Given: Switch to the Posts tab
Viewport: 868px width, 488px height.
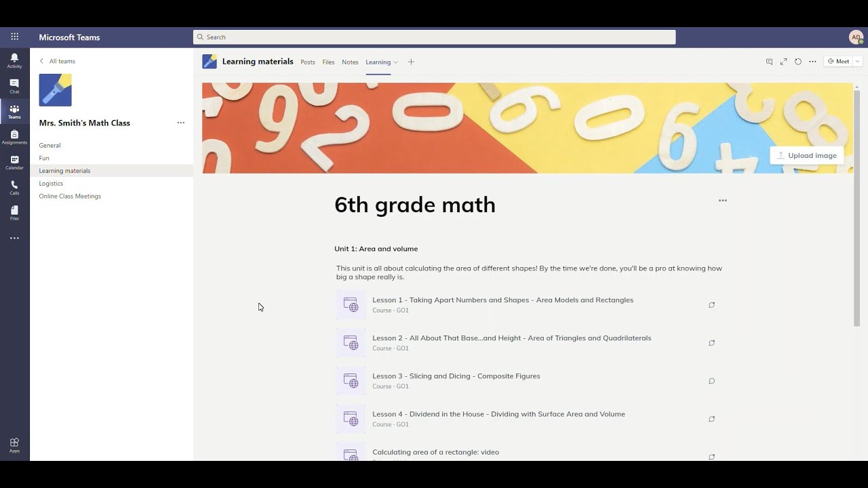Looking at the screenshot, I should (x=308, y=62).
